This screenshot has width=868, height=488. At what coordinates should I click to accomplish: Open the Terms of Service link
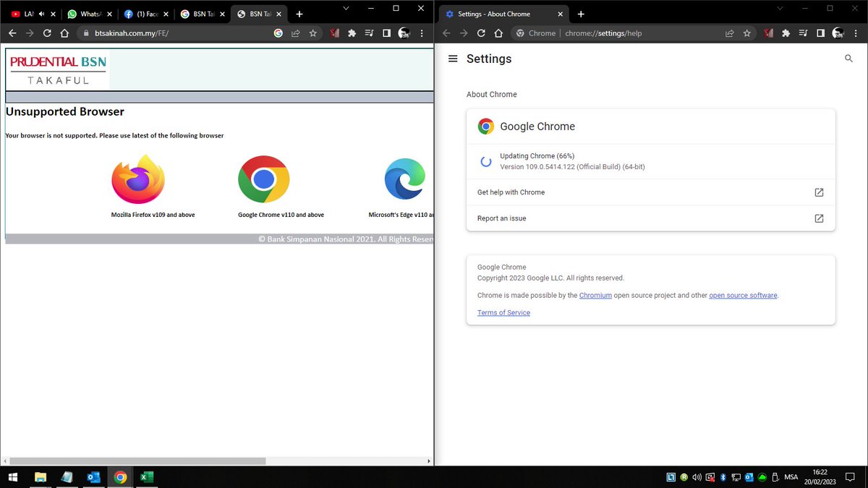[x=503, y=312]
